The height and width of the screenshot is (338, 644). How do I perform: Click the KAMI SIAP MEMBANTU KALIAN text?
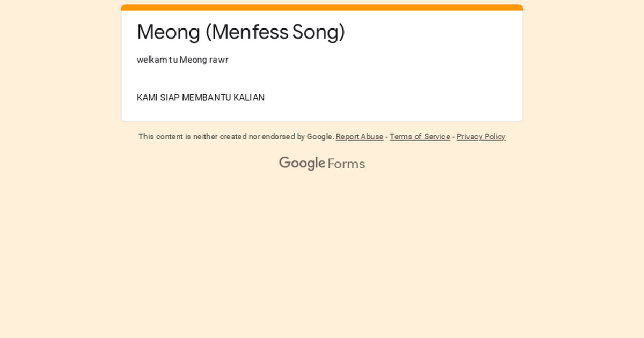[201, 98]
